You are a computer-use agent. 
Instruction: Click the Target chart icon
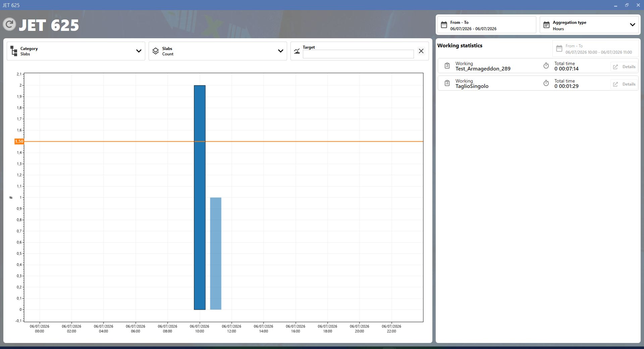coord(297,51)
